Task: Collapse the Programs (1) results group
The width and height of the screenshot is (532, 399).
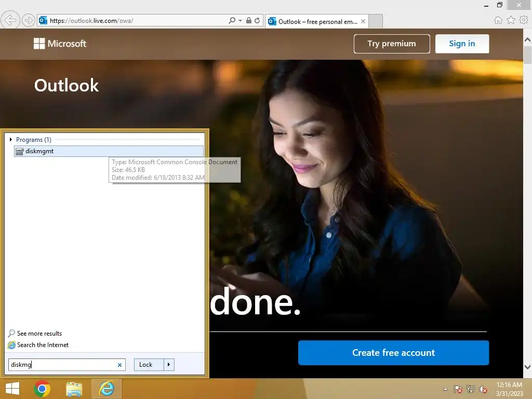Action: (x=11, y=139)
